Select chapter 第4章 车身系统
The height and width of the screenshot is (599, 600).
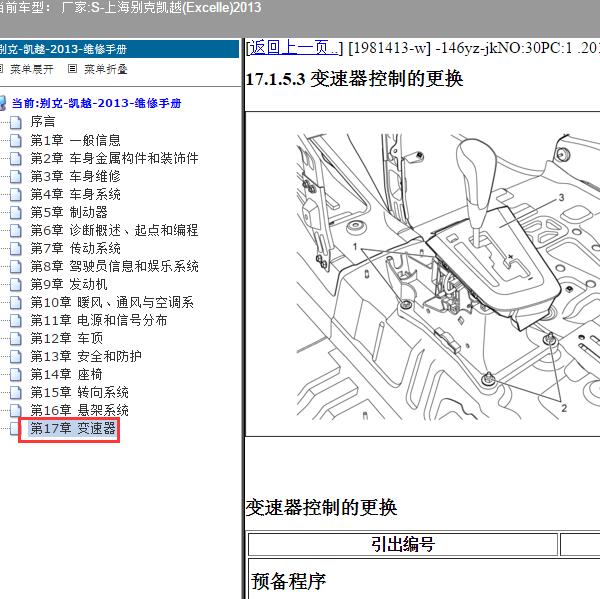pos(75,194)
